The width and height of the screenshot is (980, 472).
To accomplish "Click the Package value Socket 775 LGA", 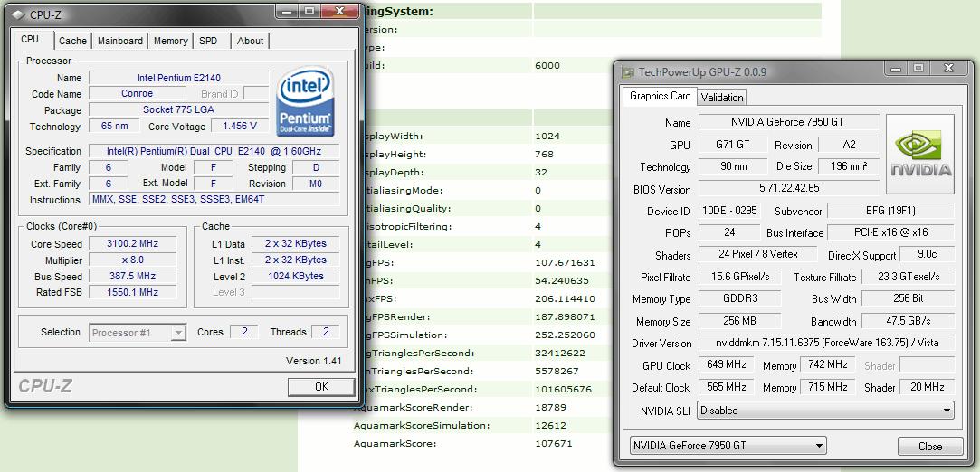I will (179, 110).
